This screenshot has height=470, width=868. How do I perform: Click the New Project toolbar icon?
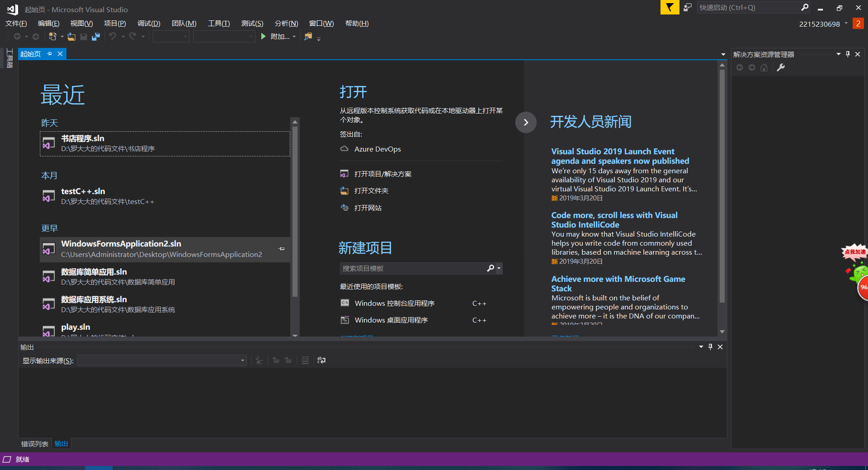[x=52, y=37]
